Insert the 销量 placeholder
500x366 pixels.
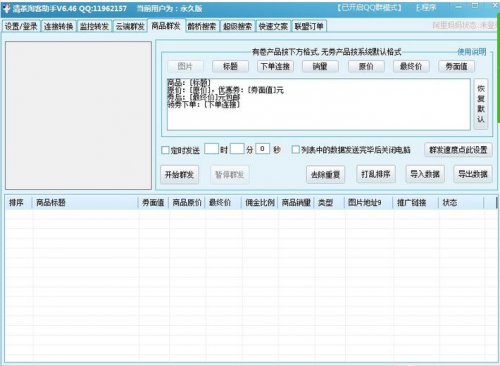coord(320,66)
